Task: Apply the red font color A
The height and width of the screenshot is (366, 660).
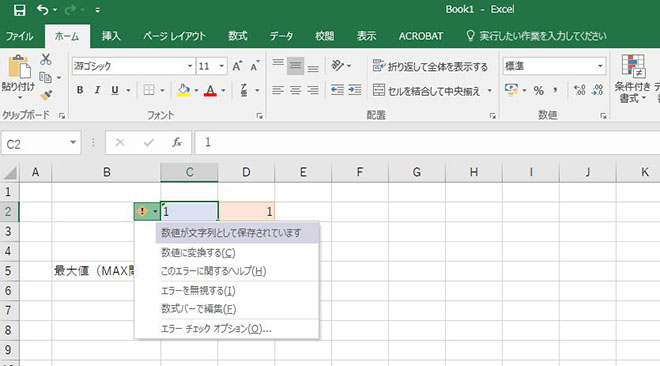Action: pyautogui.click(x=210, y=90)
